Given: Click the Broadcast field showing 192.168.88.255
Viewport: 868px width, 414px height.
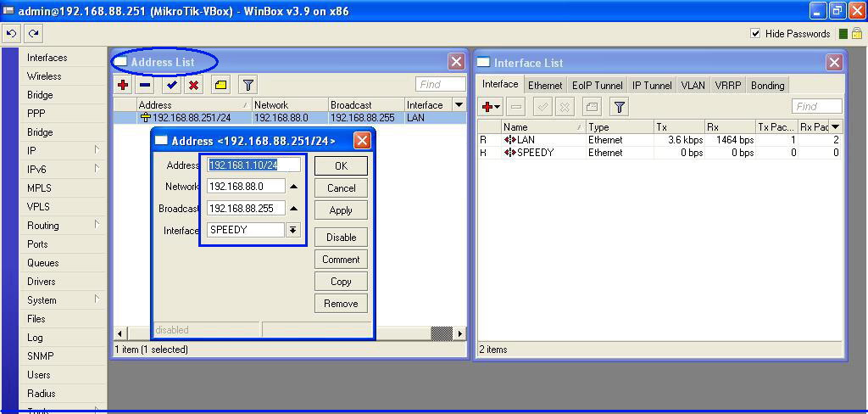Looking at the screenshot, I should coord(247,209).
